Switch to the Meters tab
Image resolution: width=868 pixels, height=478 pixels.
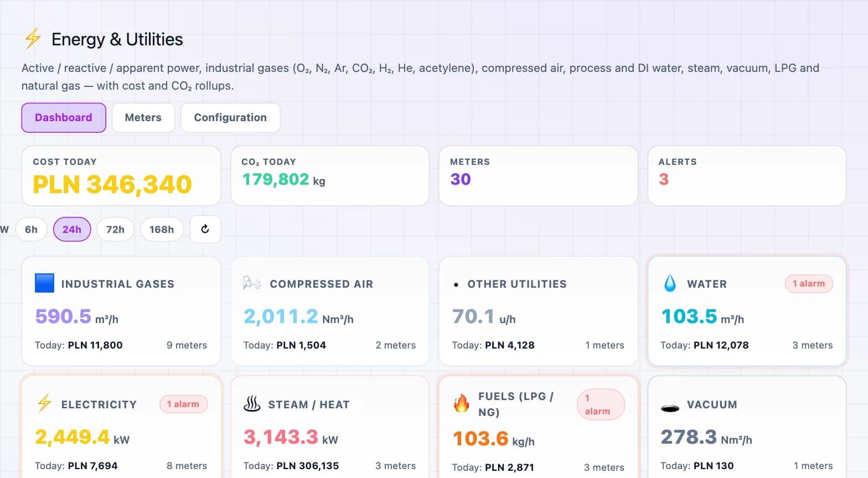(x=143, y=117)
